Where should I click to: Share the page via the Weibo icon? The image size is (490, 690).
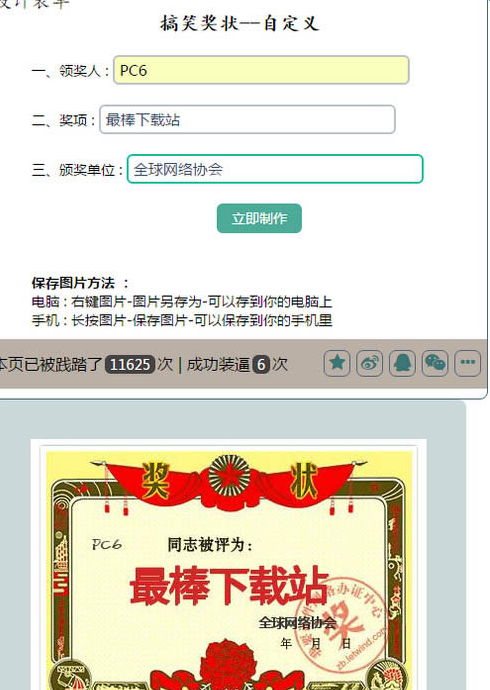click(369, 363)
